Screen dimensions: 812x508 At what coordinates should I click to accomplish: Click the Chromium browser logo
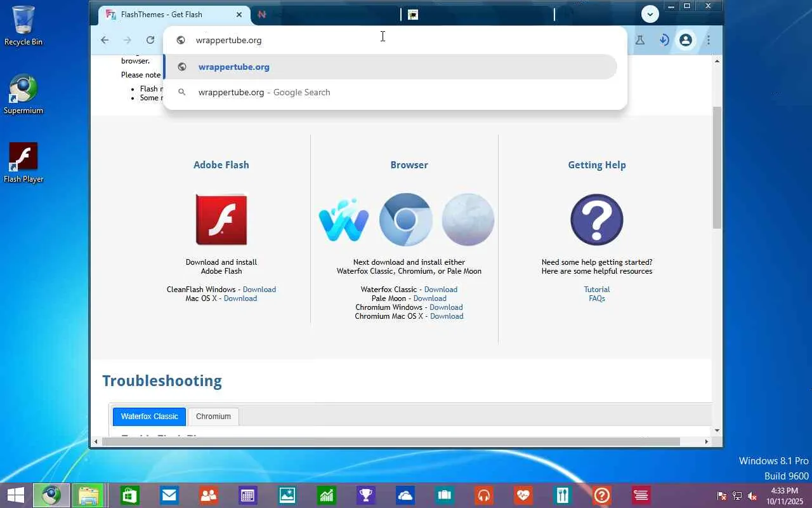click(x=406, y=220)
